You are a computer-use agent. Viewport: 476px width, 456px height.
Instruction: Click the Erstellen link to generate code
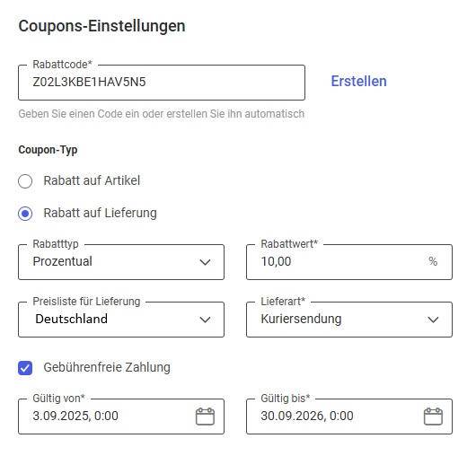click(358, 82)
